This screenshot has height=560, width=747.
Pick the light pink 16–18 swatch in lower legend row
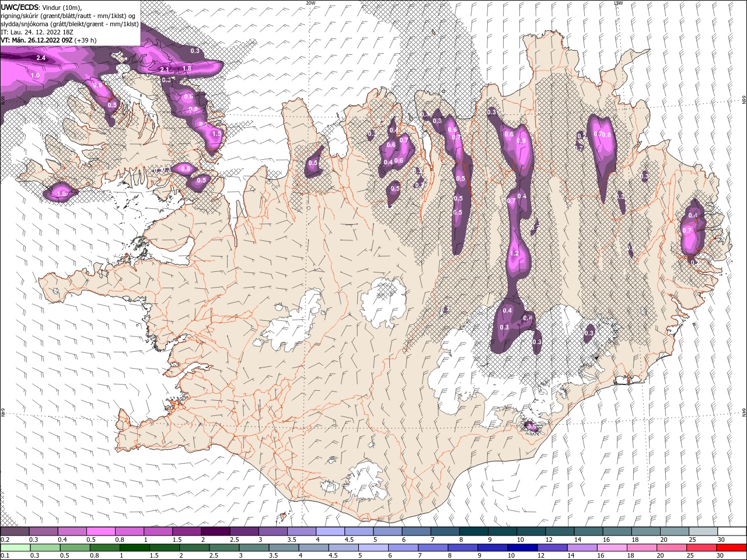(x=612, y=548)
